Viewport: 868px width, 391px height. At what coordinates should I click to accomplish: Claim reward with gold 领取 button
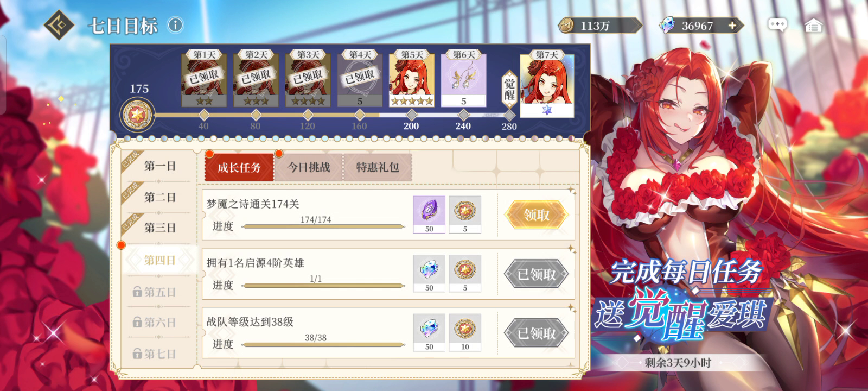click(537, 215)
